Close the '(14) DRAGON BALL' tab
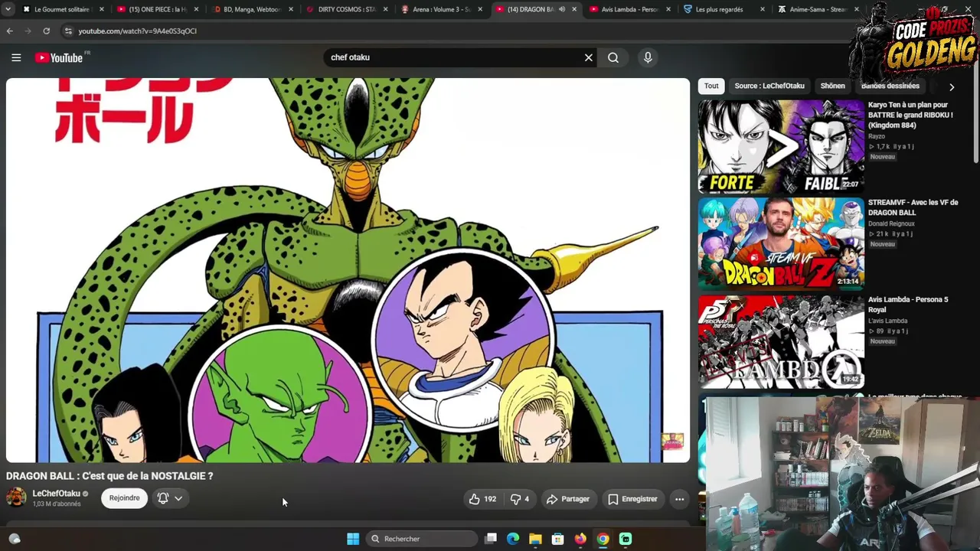The width and height of the screenshot is (980, 551). pos(573,9)
